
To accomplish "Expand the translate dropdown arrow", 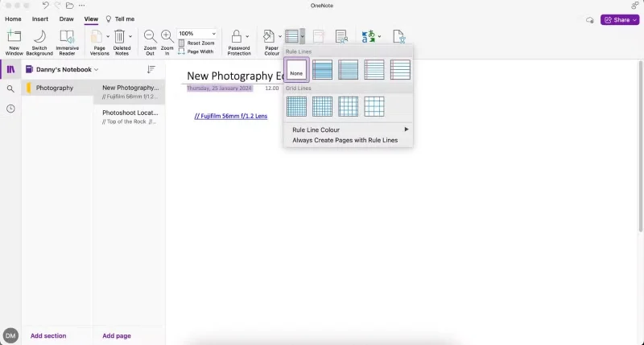I will click(379, 36).
